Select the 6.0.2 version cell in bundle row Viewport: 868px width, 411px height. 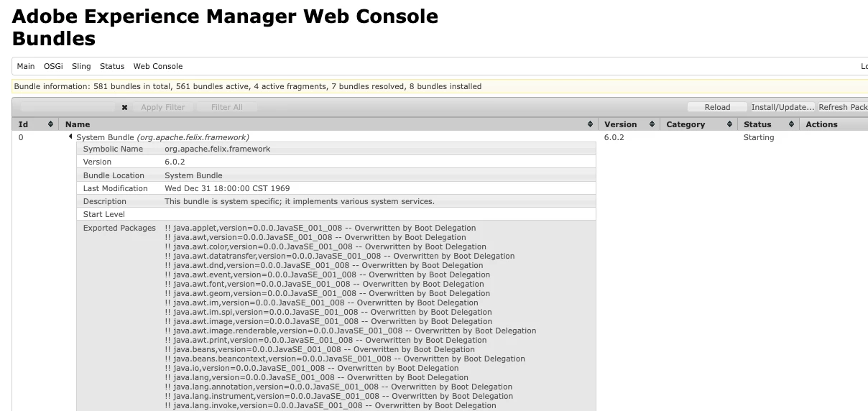coord(614,137)
